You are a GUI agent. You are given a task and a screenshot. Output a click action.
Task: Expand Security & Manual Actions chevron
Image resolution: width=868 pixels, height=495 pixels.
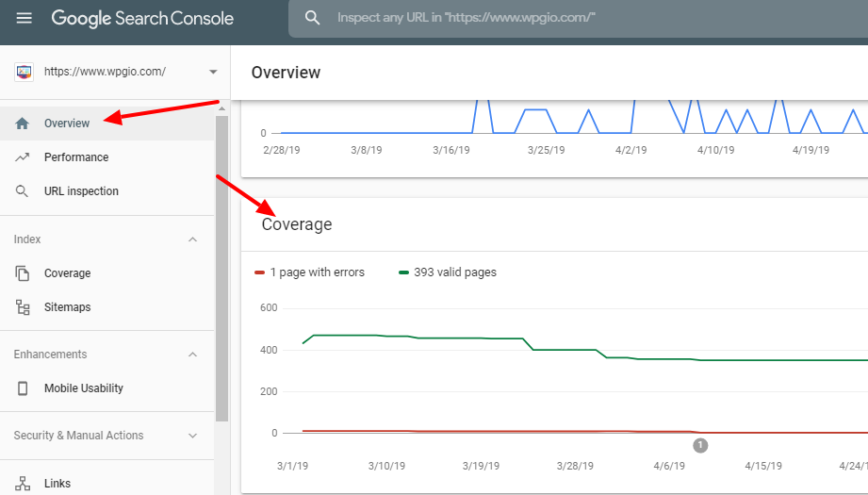coord(192,436)
